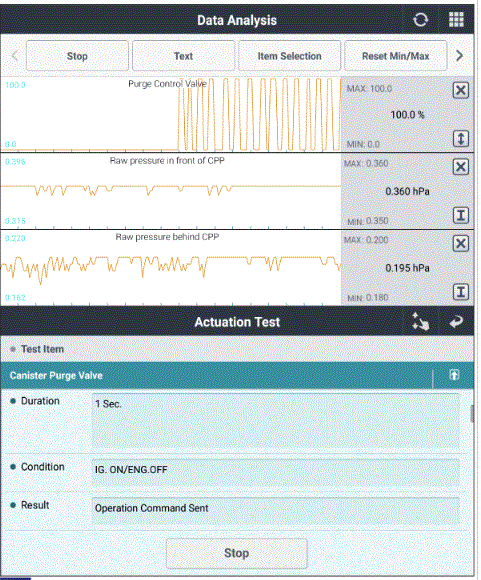Stop the data analysis recording in the toolbar
Viewport: 481px width, 580px height.
coord(77,56)
